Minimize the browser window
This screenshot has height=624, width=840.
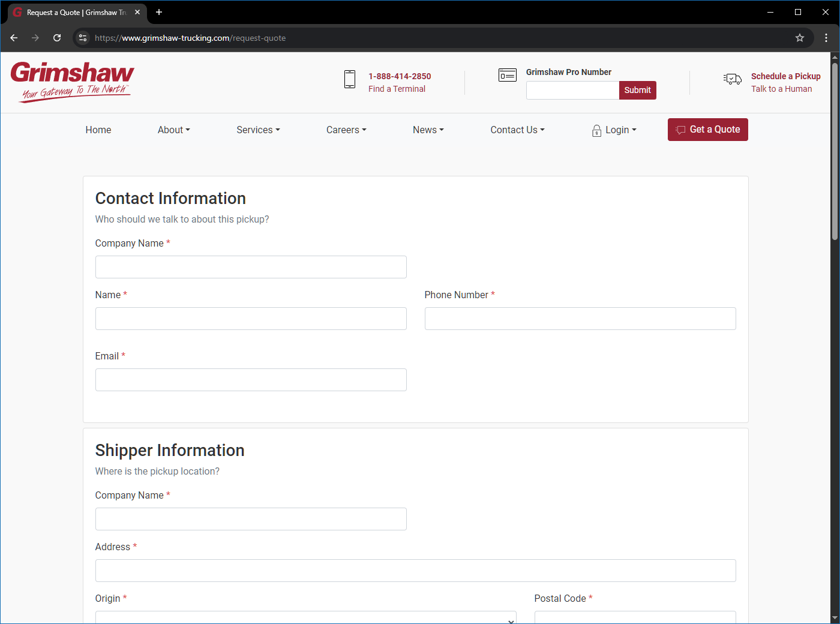pos(770,12)
